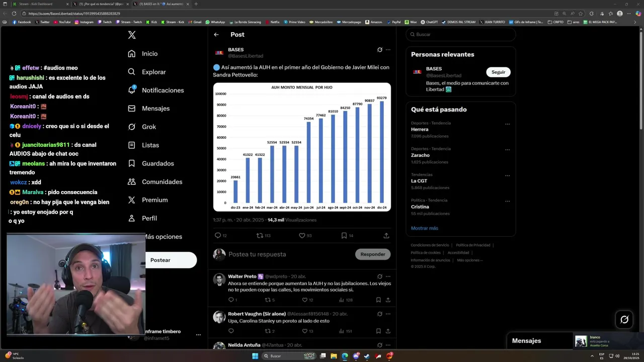The image size is (644, 362).
Task: Switch to the ¿Por qué es tendencia? tab
Action: coord(101,4)
